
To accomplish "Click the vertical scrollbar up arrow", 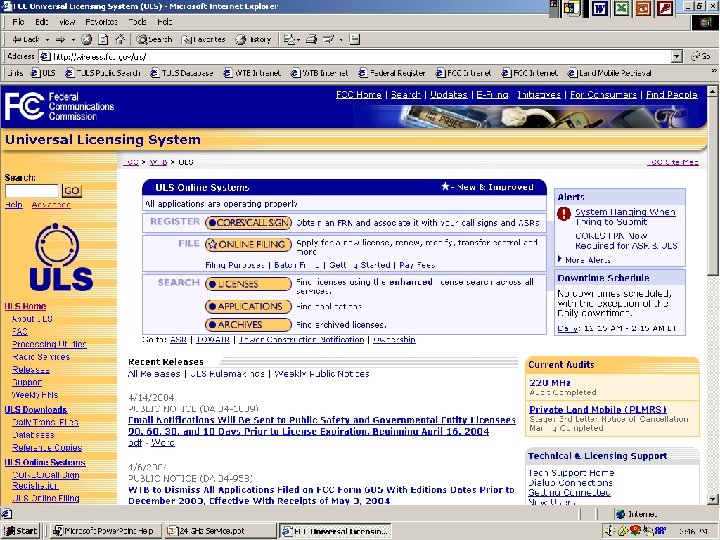I will click(712, 91).
